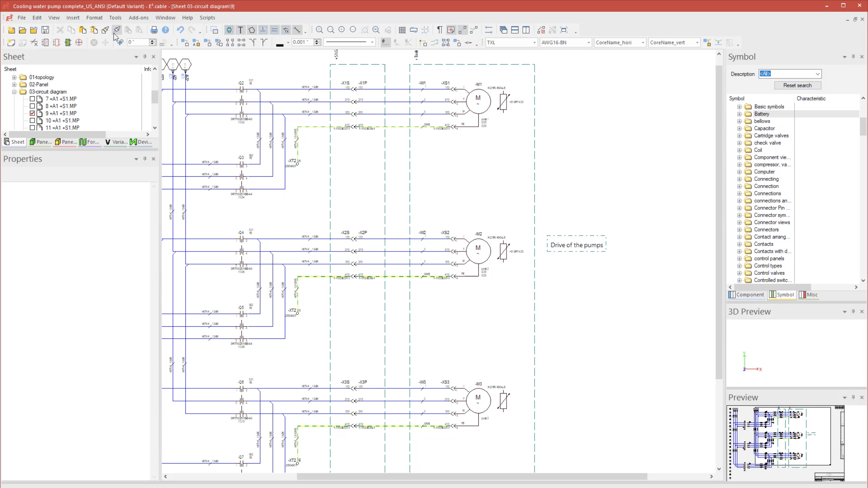The width and height of the screenshot is (868, 488).
Task: Click the Undo arrow icon
Action: click(180, 30)
